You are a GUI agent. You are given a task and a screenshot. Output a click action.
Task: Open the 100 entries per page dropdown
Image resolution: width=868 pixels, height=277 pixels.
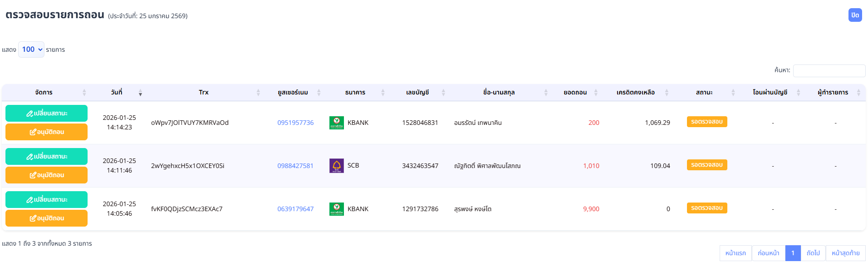click(31, 49)
